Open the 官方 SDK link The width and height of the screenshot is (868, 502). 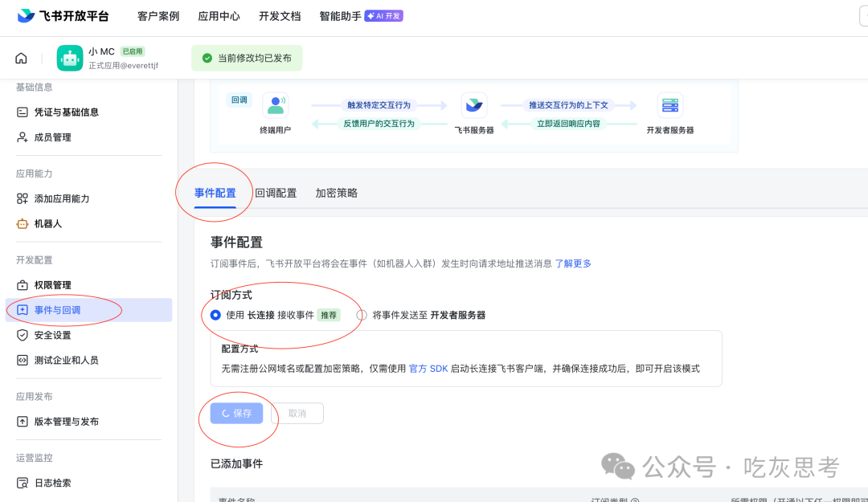coord(428,369)
